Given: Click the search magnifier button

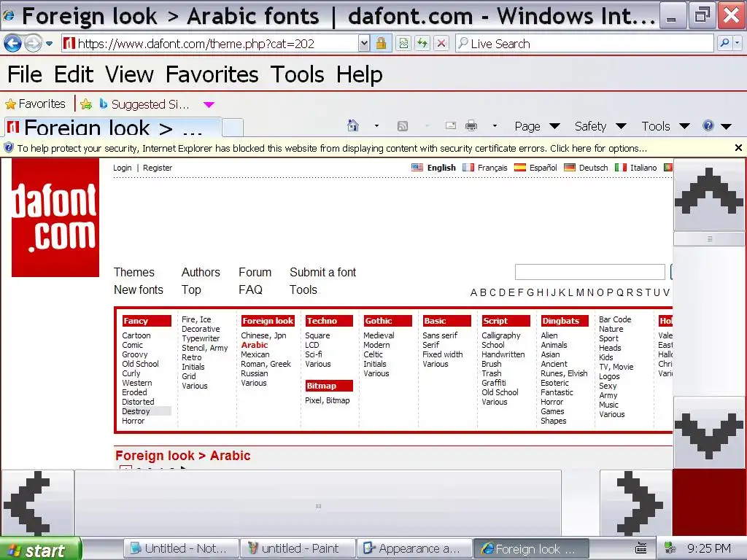Looking at the screenshot, I should point(724,43).
